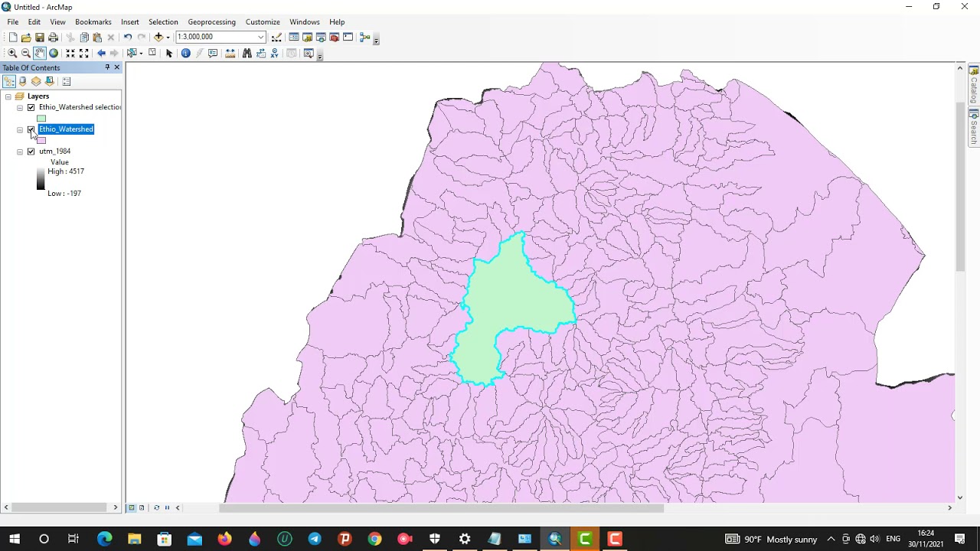Click the utm_1984 grayscale color ramp

tap(41, 179)
